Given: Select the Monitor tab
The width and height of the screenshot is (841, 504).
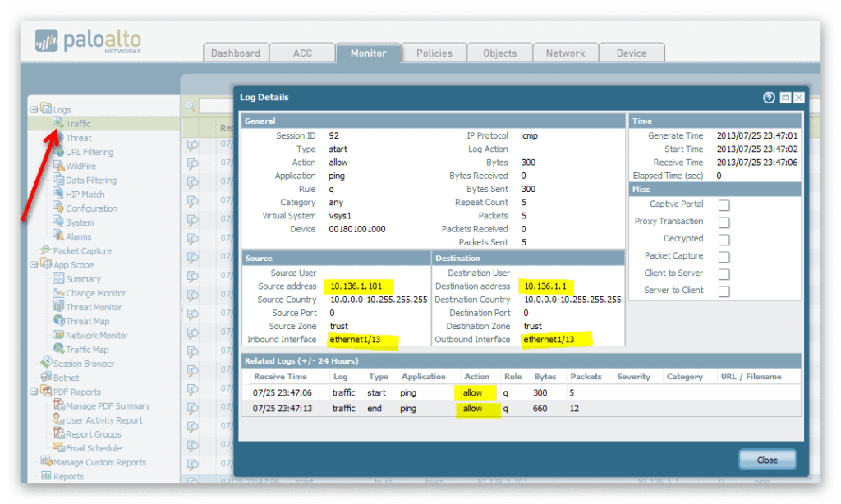Looking at the screenshot, I should pos(369,53).
